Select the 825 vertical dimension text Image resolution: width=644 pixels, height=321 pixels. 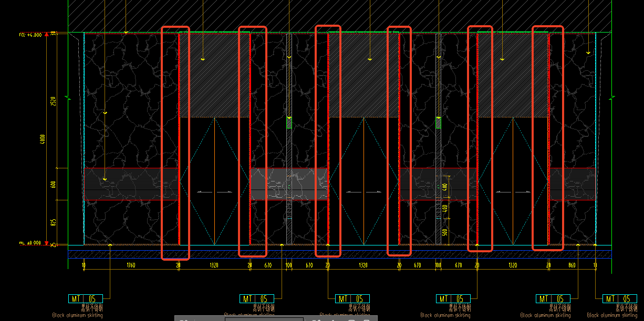[53, 222]
